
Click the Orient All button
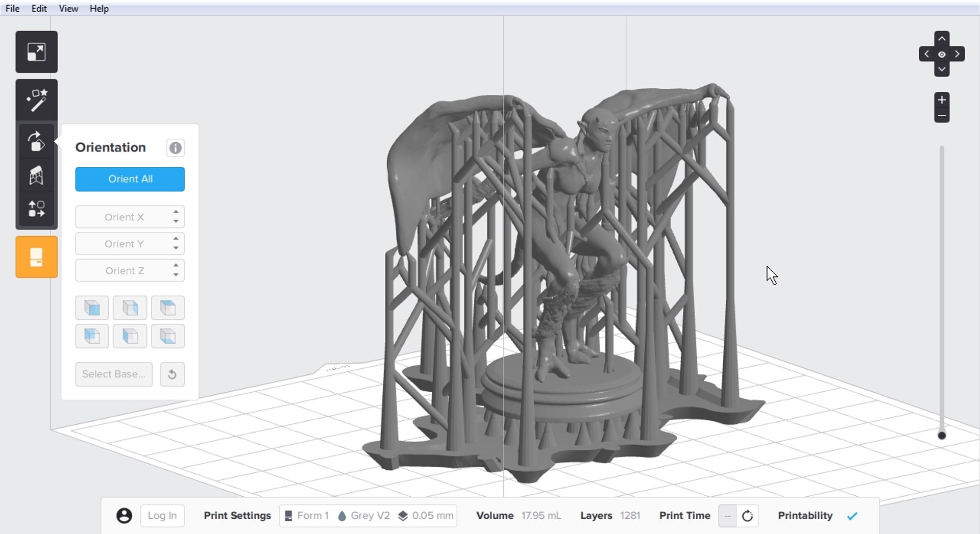pyautogui.click(x=130, y=179)
